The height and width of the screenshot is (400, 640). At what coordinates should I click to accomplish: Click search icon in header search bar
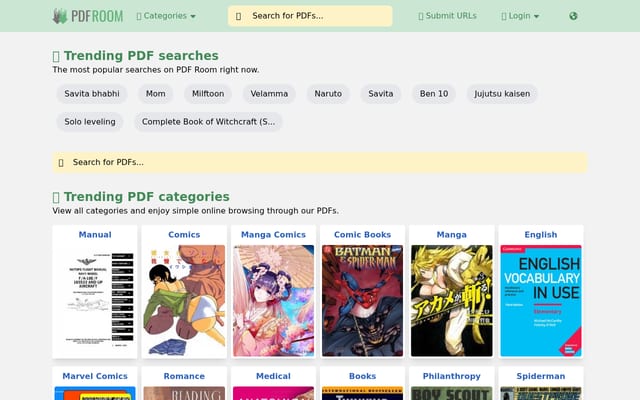point(238,16)
